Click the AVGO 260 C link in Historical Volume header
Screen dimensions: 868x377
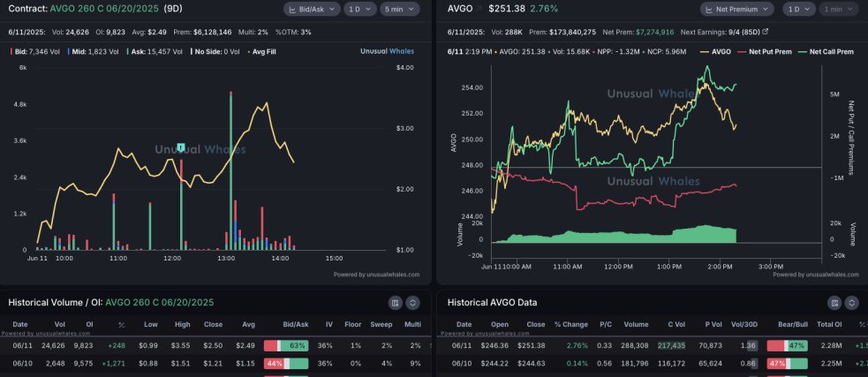coord(160,302)
